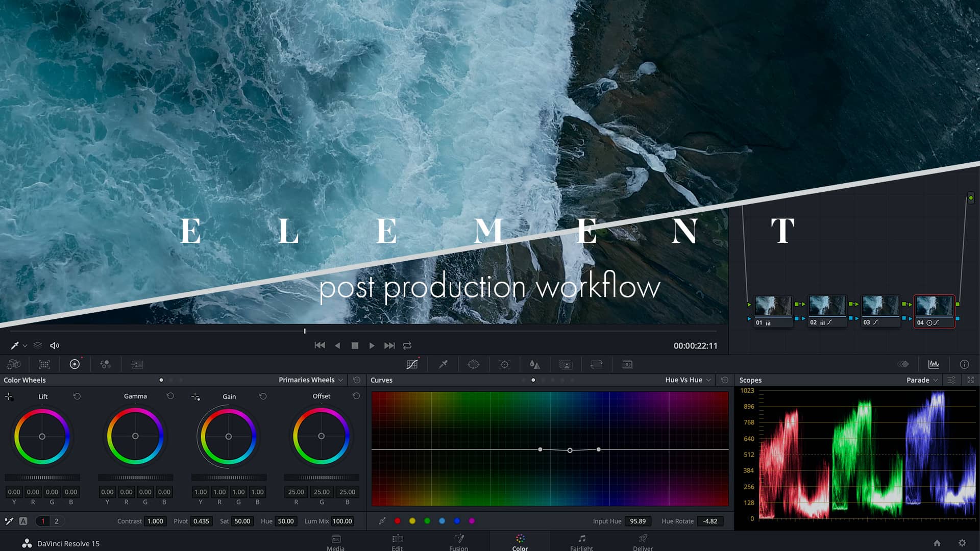Select the Power Window palette

[x=474, y=364]
